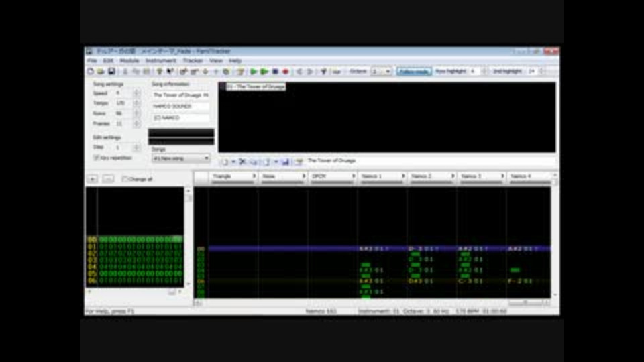The image size is (644, 362).
Task: Click the copyright field '(C) NAMCO'
Action: [180, 118]
